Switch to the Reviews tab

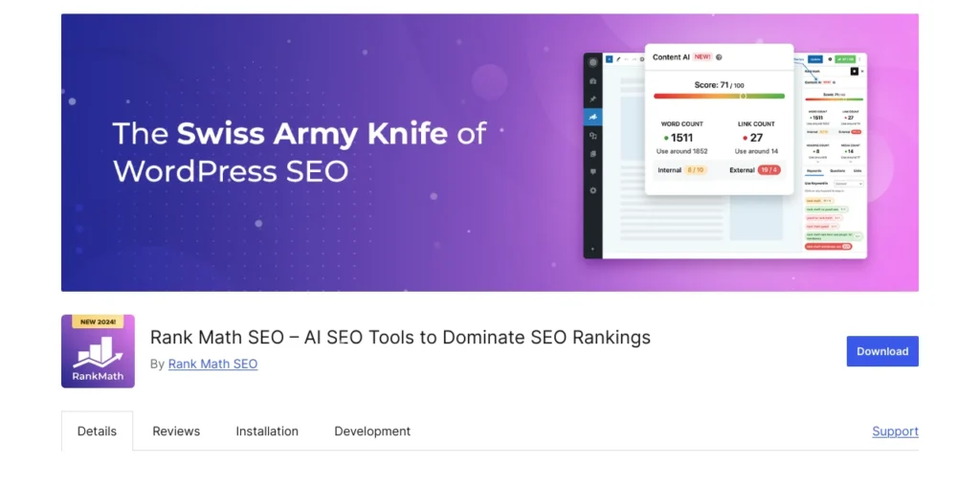point(176,431)
